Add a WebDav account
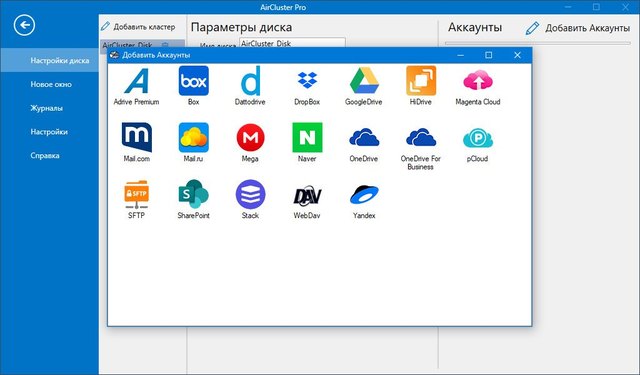The width and height of the screenshot is (640, 375). point(307,195)
